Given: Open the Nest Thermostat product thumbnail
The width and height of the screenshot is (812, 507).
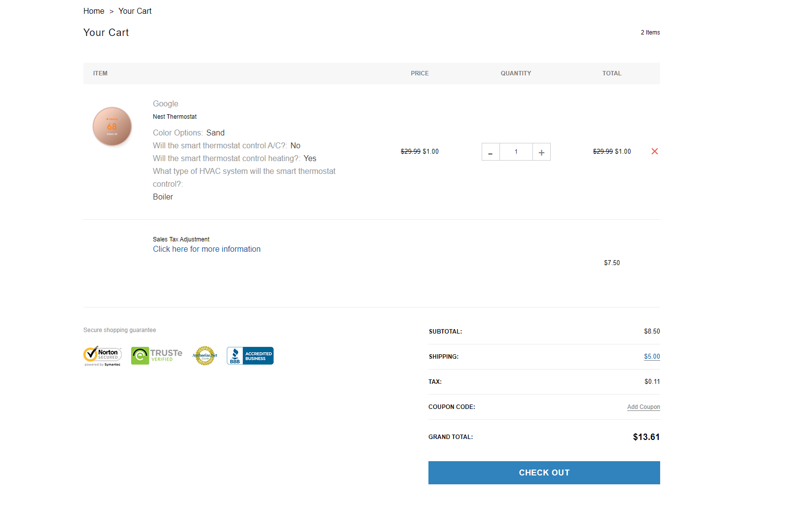Looking at the screenshot, I should tap(112, 127).
